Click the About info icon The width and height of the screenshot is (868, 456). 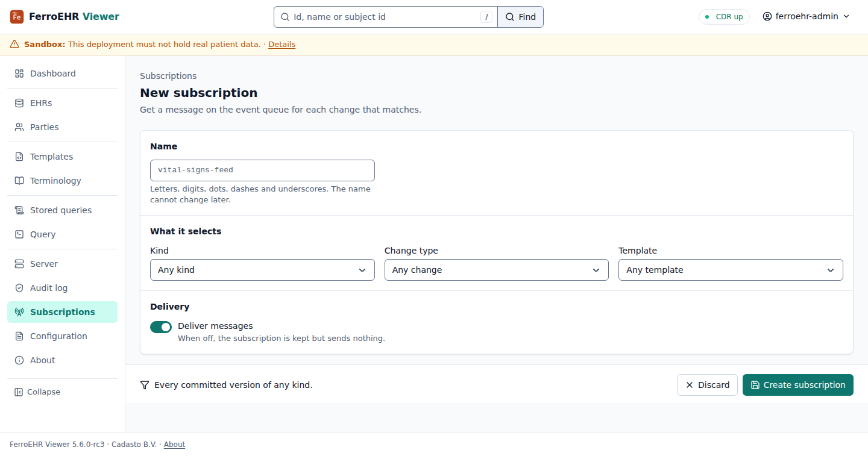pyautogui.click(x=19, y=360)
